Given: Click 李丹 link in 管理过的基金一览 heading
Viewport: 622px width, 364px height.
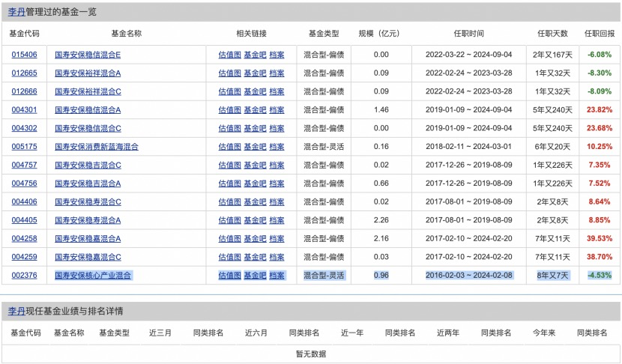Looking at the screenshot, I should 16,12.
